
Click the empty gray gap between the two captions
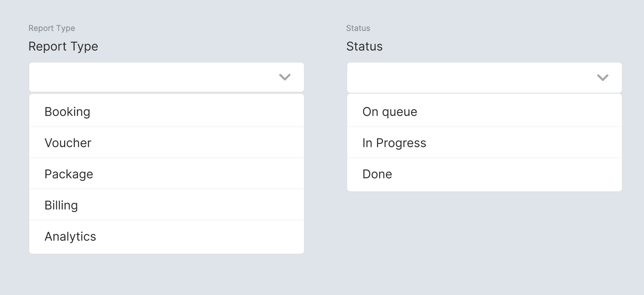tap(211, 28)
